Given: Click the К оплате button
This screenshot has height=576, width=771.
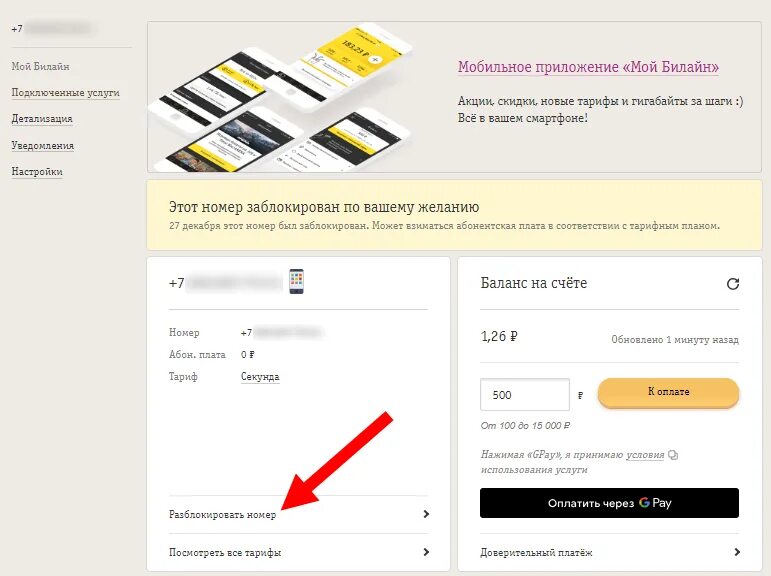Looking at the screenshot, I should (668, 392).
